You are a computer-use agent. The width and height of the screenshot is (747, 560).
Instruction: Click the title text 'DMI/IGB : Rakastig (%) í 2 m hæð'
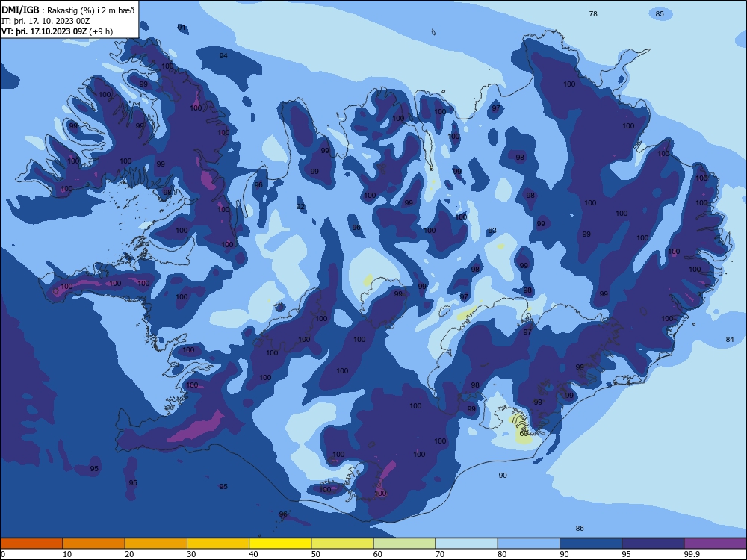coord(68,10)
